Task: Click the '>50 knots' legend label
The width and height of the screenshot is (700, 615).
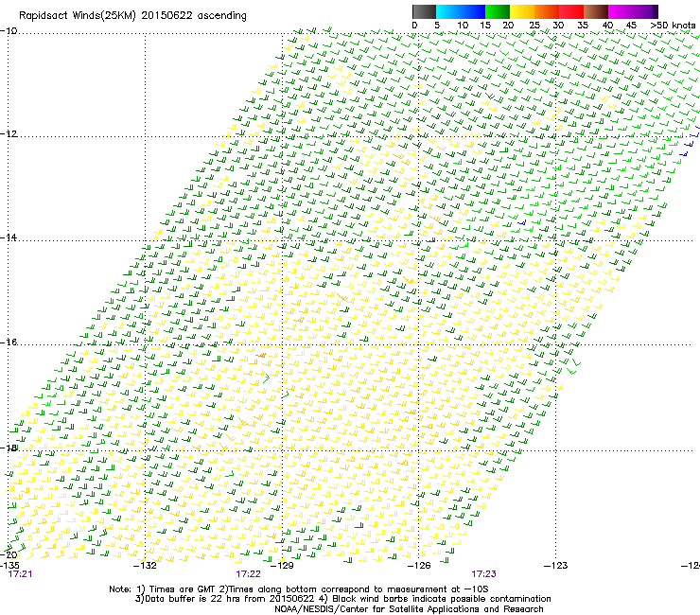Action: (673, 26)
